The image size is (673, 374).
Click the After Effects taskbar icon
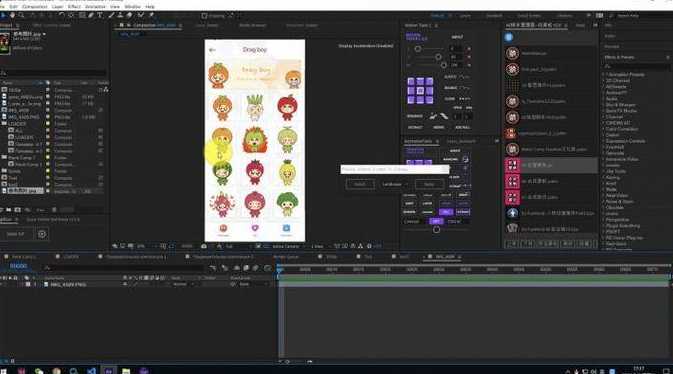[x=109, y=371]
